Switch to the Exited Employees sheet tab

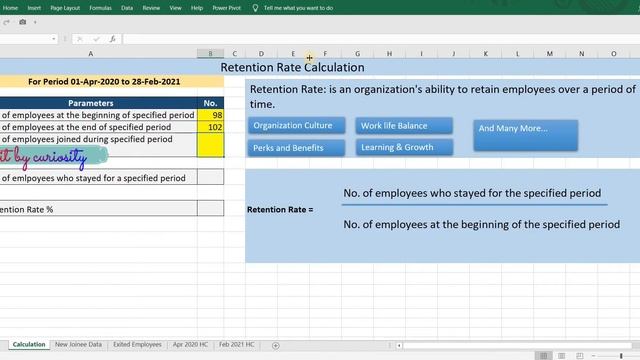pos(137,344)
